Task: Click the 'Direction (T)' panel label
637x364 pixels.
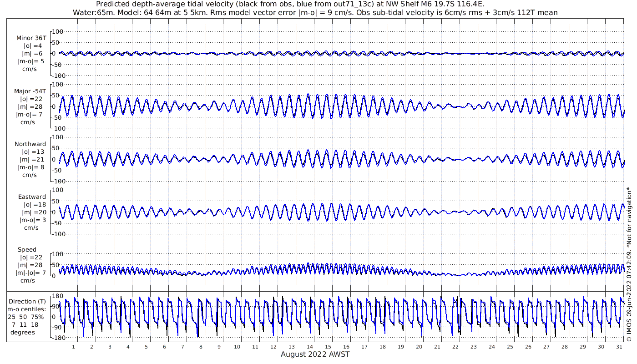Action: coord(28,302)
